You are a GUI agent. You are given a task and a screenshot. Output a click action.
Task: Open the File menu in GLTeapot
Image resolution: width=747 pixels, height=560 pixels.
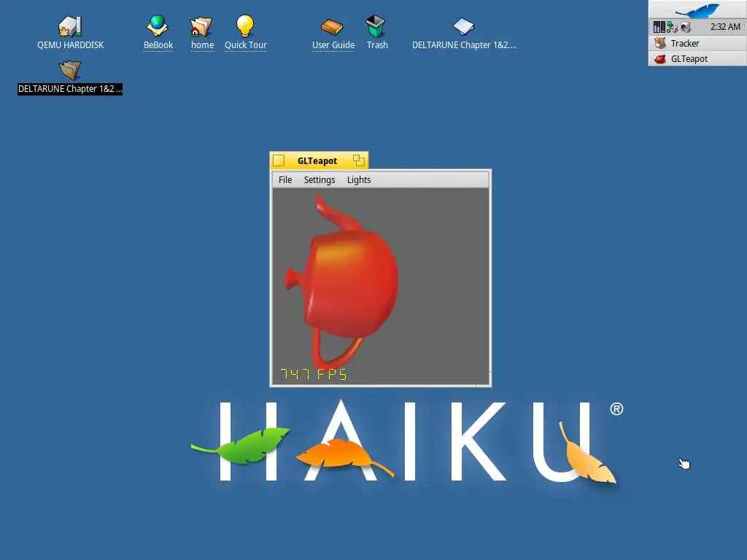coord(285,180)
